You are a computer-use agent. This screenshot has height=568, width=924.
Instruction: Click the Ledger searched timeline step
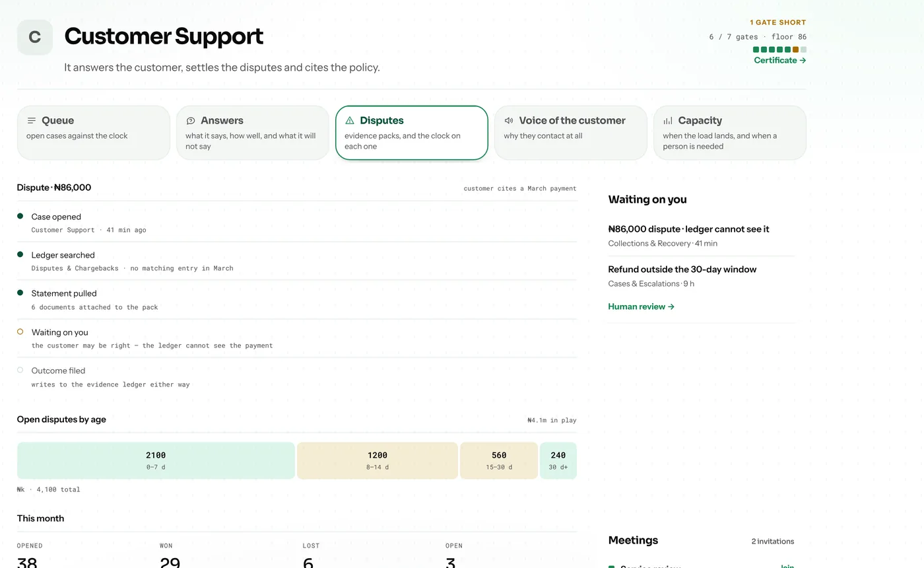(297, 261)
